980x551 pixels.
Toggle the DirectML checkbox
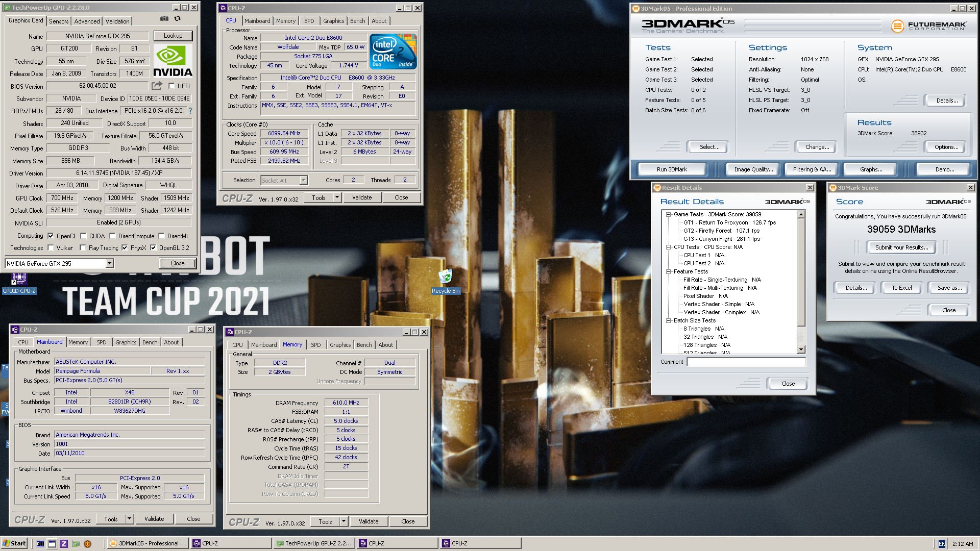coord(161,236)
